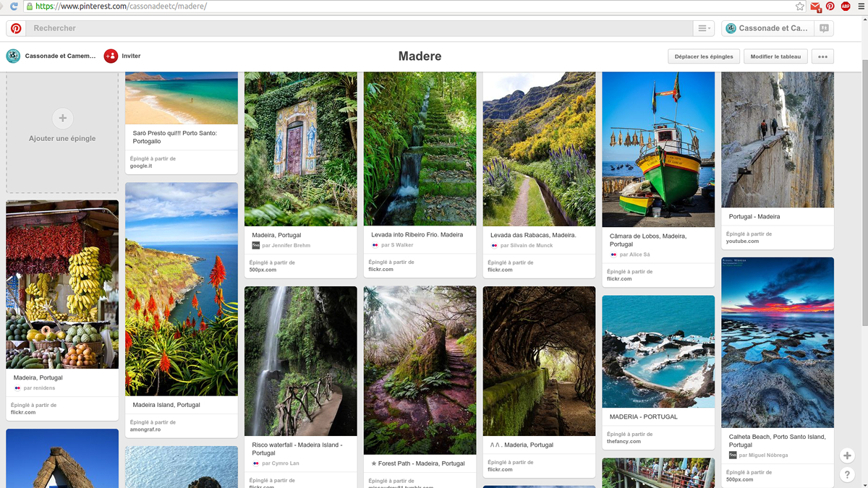Click par Silvain de Munck author link

point(527,246)
